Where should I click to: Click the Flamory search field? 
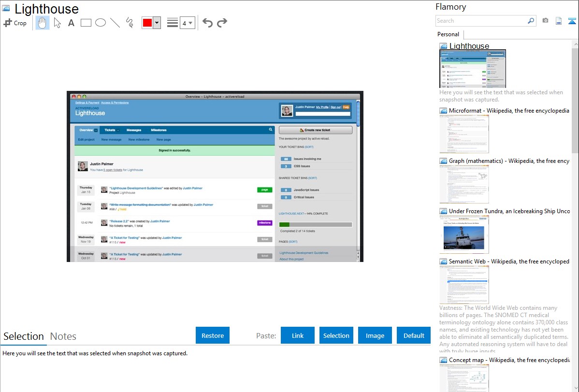click(481, 21)
